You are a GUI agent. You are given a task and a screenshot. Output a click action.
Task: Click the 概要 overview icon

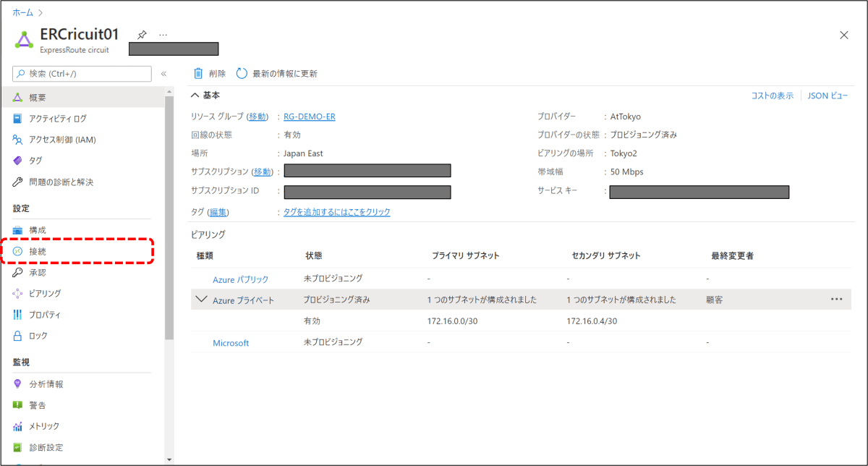point(18,98)
